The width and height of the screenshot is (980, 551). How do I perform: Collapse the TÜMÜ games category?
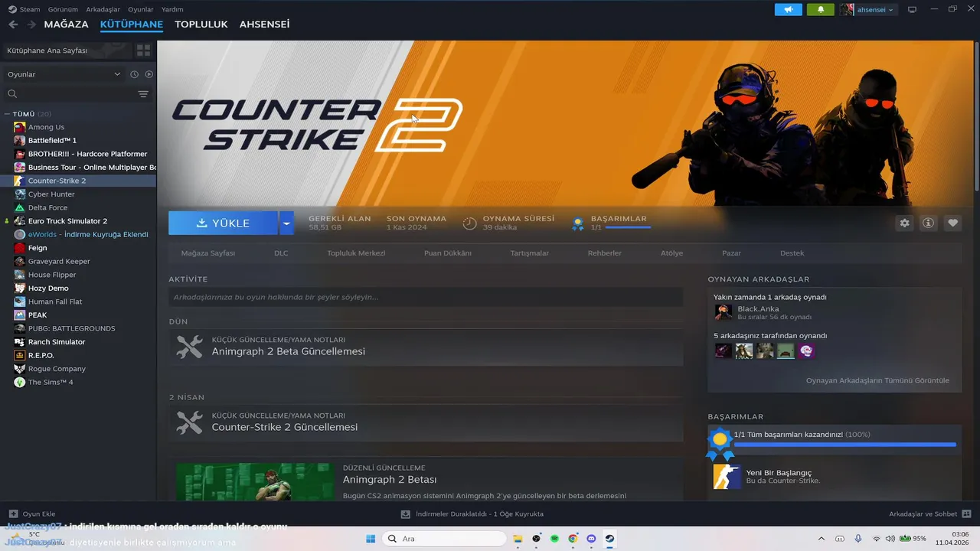(7, 114)
